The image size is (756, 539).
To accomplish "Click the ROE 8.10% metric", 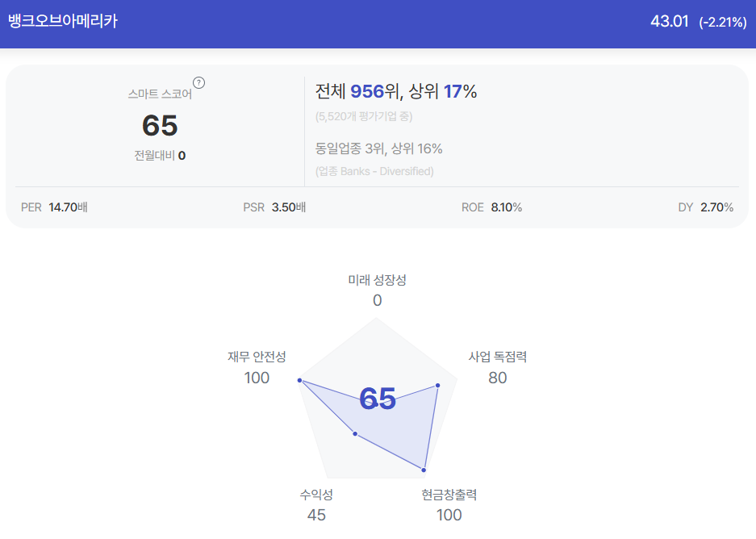I will tap(492, 207).
